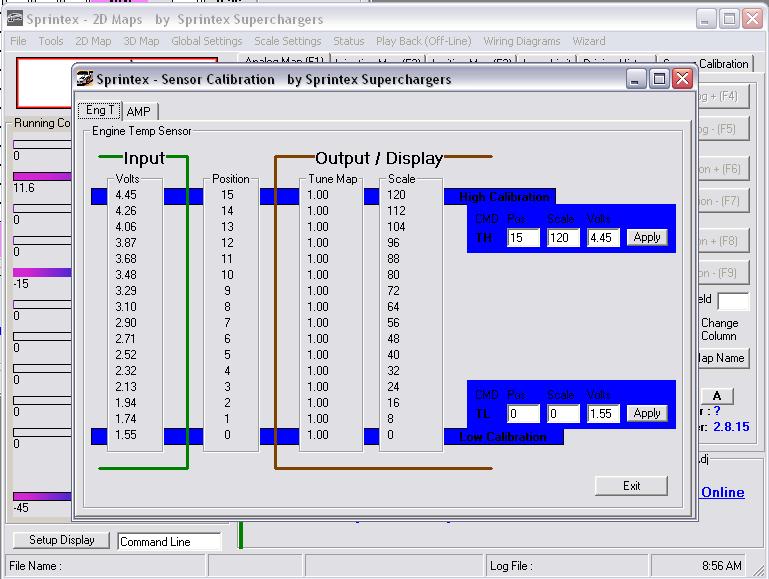Open the Tools menu in 2D Maps window
Screen dimensions: 769x579
(51, 41)
